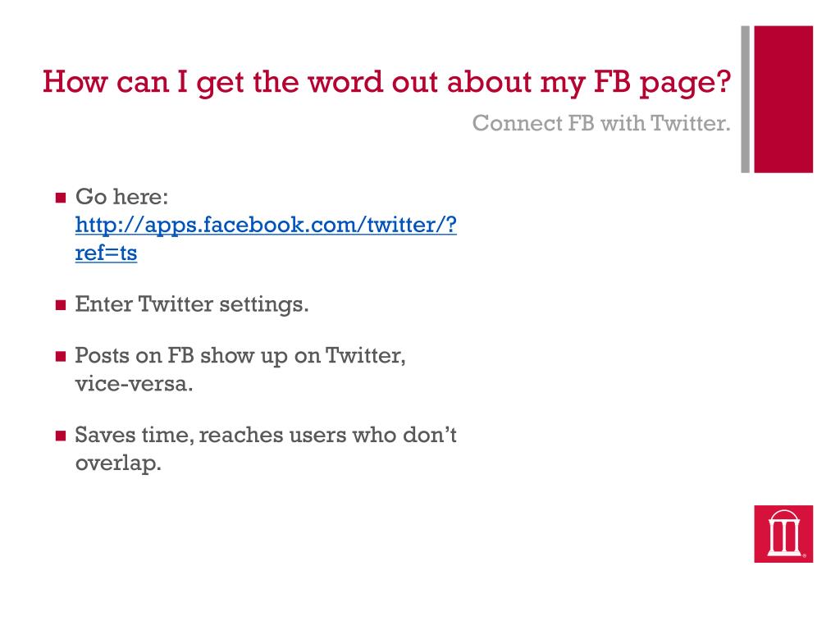Click the large red rectangle decoration
The width and height of the screenshot is (840, 630).
coord(783,99)
